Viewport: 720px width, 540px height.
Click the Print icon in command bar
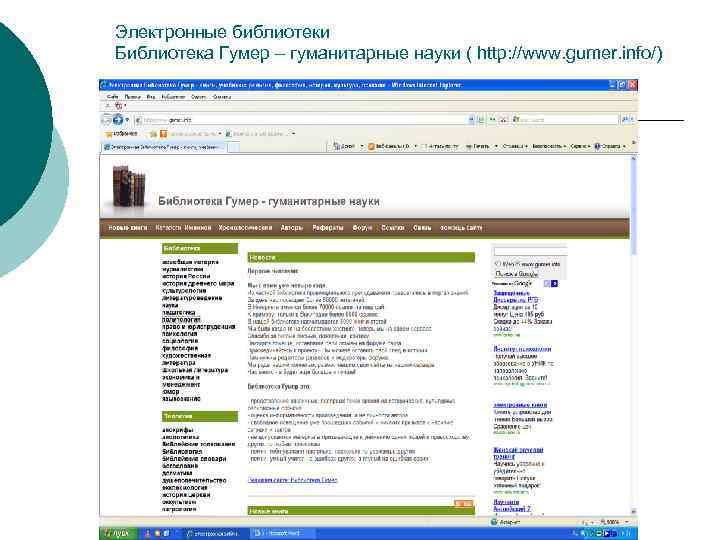coord(469,146)
